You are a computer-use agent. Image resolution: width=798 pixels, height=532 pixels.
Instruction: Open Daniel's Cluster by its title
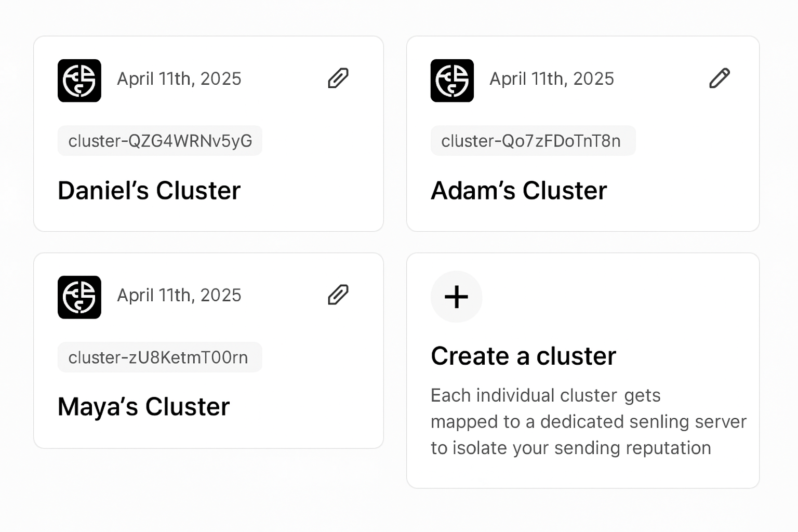(x=149, y=191)
